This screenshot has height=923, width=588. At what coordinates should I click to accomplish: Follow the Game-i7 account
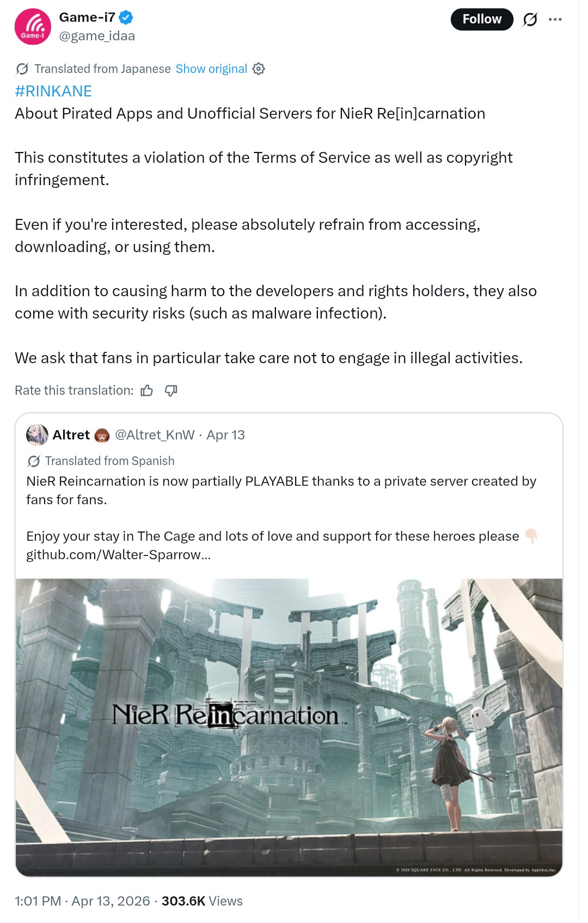pos(482,19)
